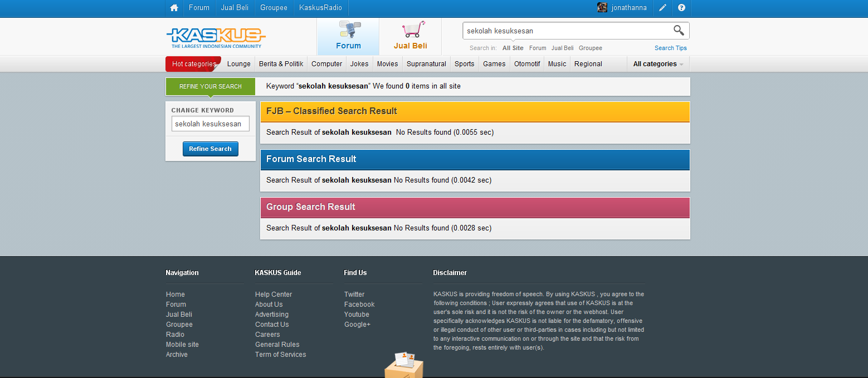Click the Refine Search button

211,149
